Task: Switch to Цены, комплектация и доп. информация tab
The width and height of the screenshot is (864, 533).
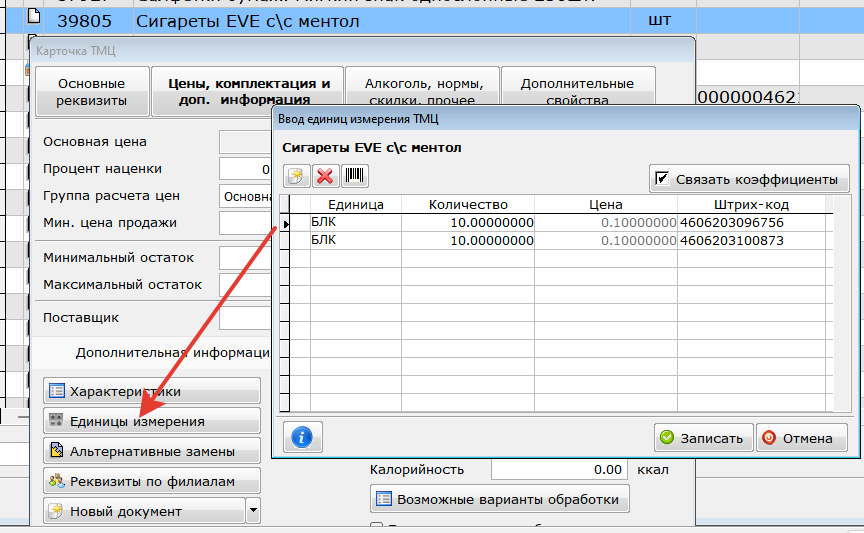Action: coord(248,91)
